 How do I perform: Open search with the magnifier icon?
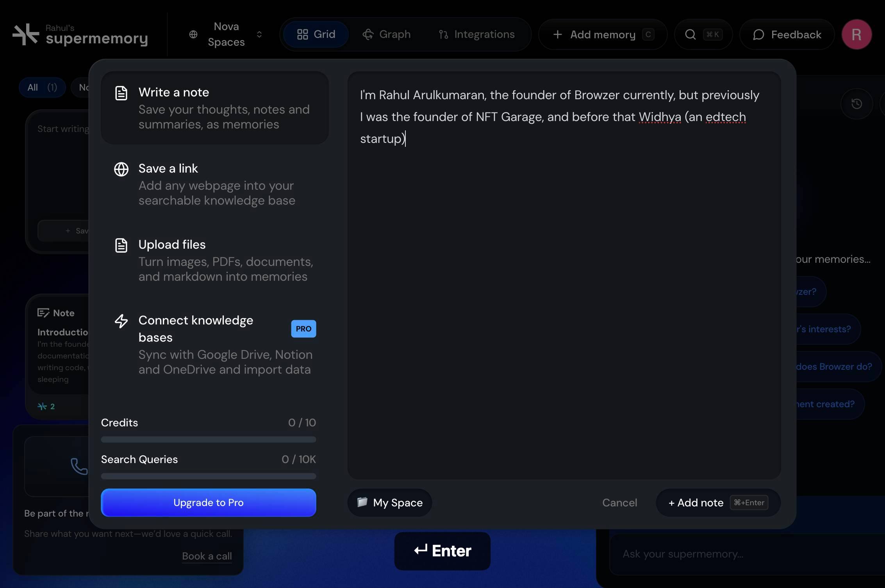(691, 34)
